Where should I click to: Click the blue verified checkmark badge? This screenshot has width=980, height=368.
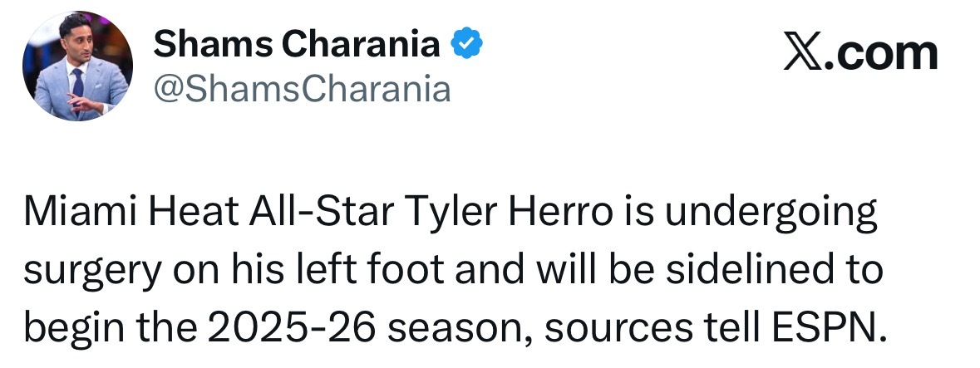(x=467, y=44)
